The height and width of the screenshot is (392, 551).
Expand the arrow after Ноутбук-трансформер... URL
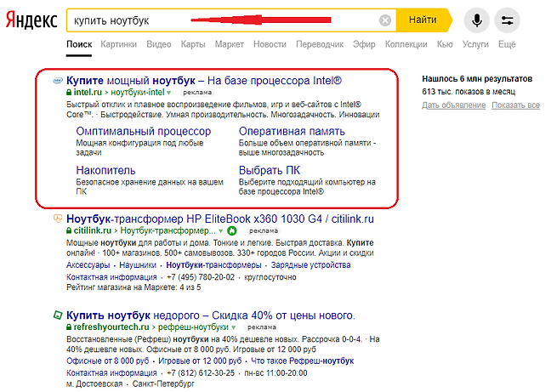[221, 231]
